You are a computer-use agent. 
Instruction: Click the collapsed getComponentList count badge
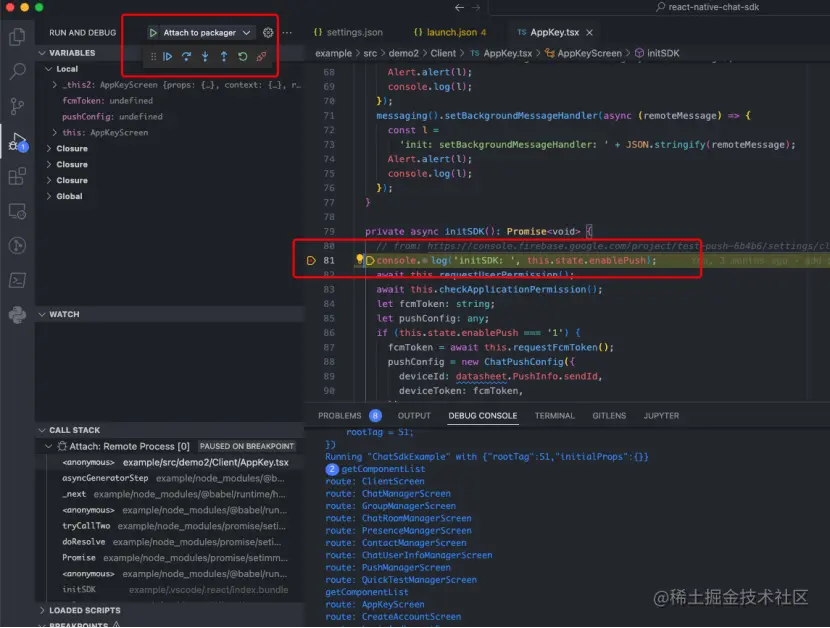(332, 469)
